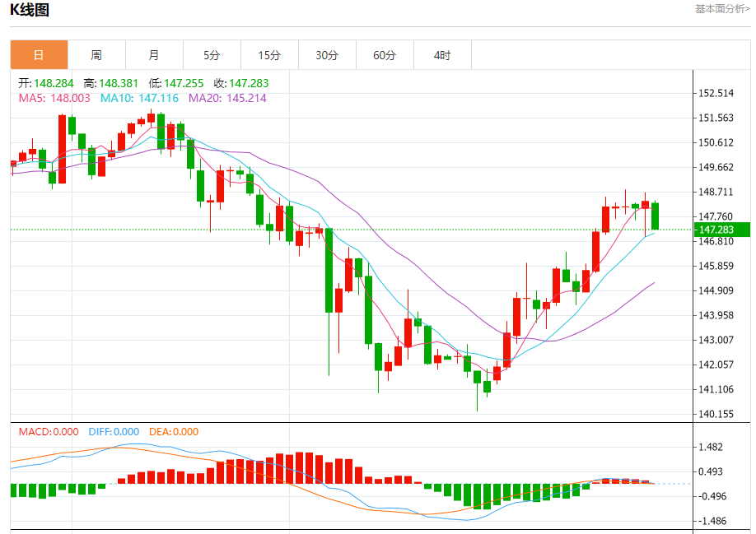Open the 30分 interval tab
Image resolution: width=756 pixels, height=534 pixels.
pos(327,55)
